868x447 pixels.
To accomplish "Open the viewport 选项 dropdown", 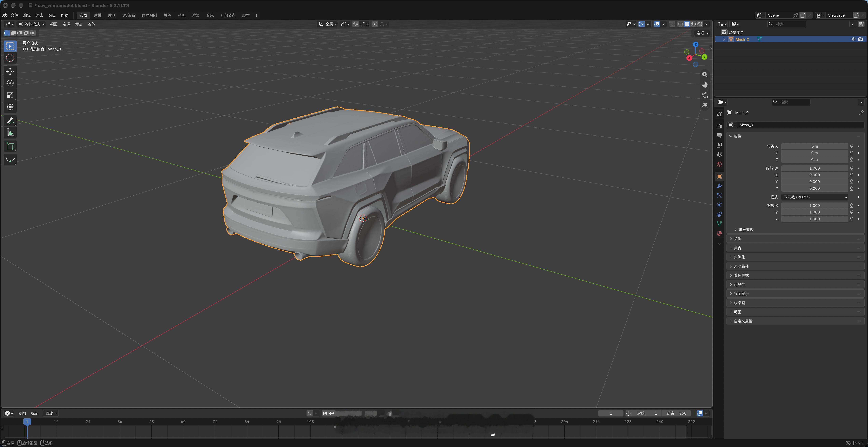I will (x=703, y=33).
